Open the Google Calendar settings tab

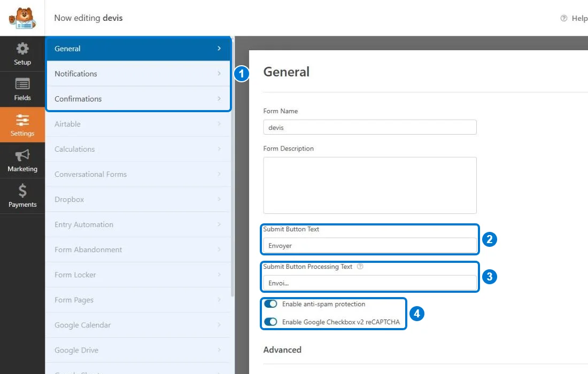point(138,325)
